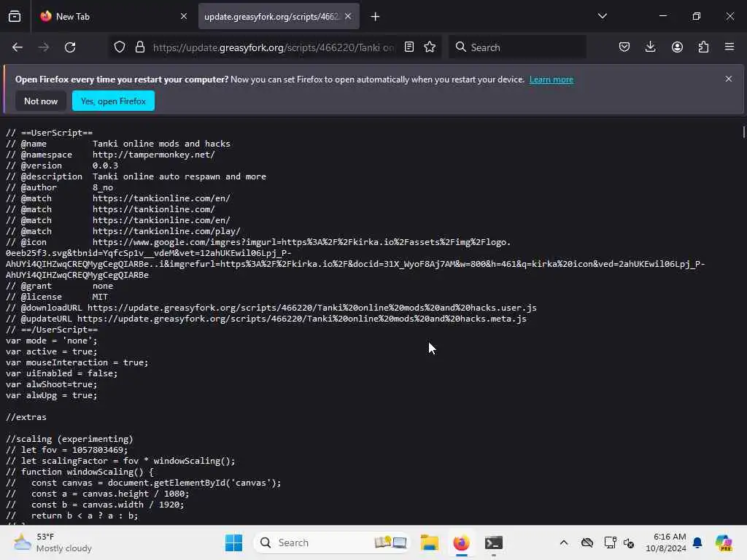Screen dimensions: 747x560
Task: Click the line var mouseInteraction = true;
Action: pyautogui.click(x=77, y=362)
